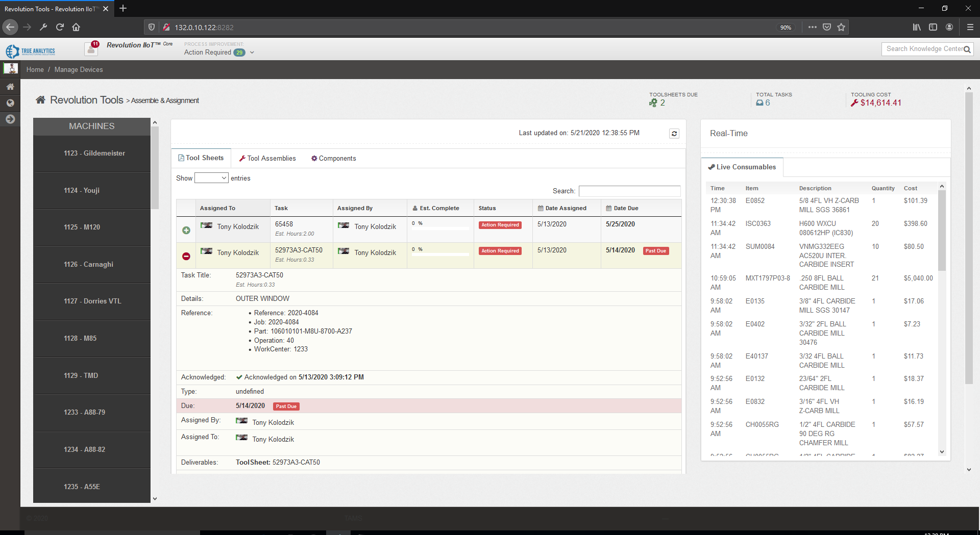The height and width of the screenshot is (535, 980).
Task: Select machine 1126 - Carnaghi
Action: pos(89,265)
